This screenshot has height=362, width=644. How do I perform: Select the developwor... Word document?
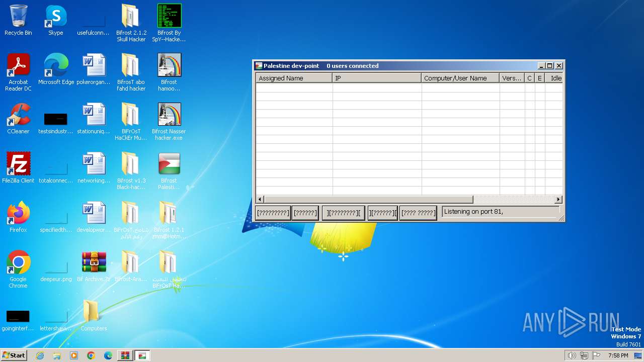tap(94, 217)
